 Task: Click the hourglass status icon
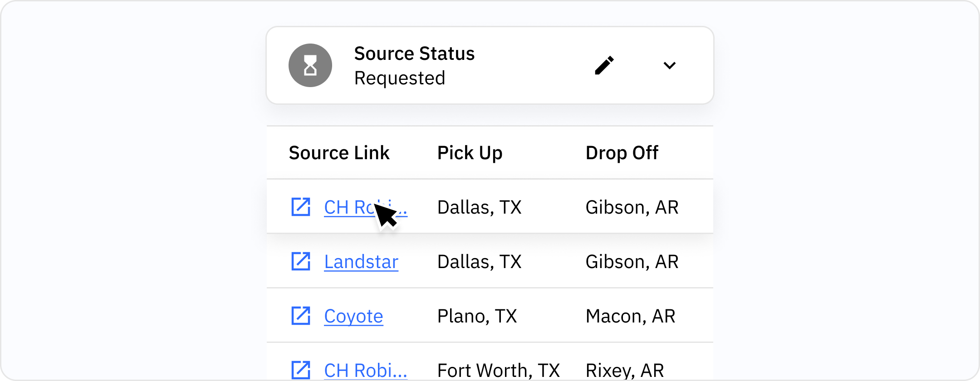[310, 65]
